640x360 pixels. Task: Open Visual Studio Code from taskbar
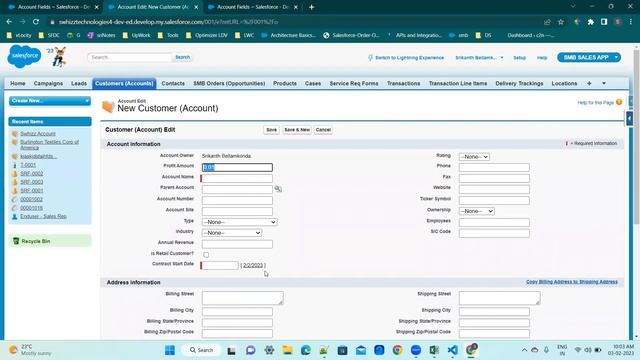click(x=452, y=350)
